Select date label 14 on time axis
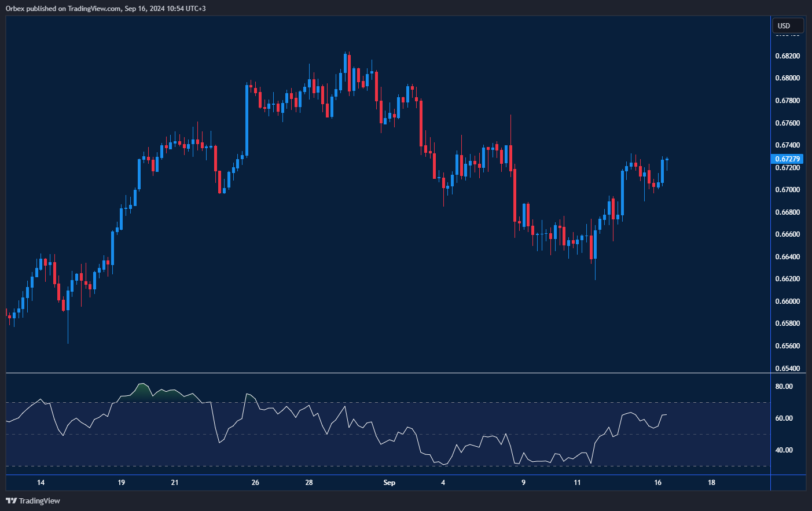This screenshot has width=812, height=511. tap(41, 483)
